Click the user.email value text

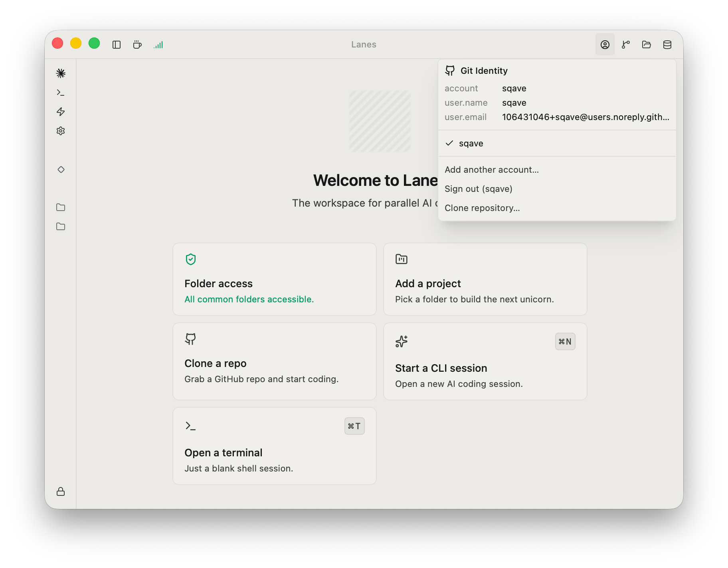586,117
